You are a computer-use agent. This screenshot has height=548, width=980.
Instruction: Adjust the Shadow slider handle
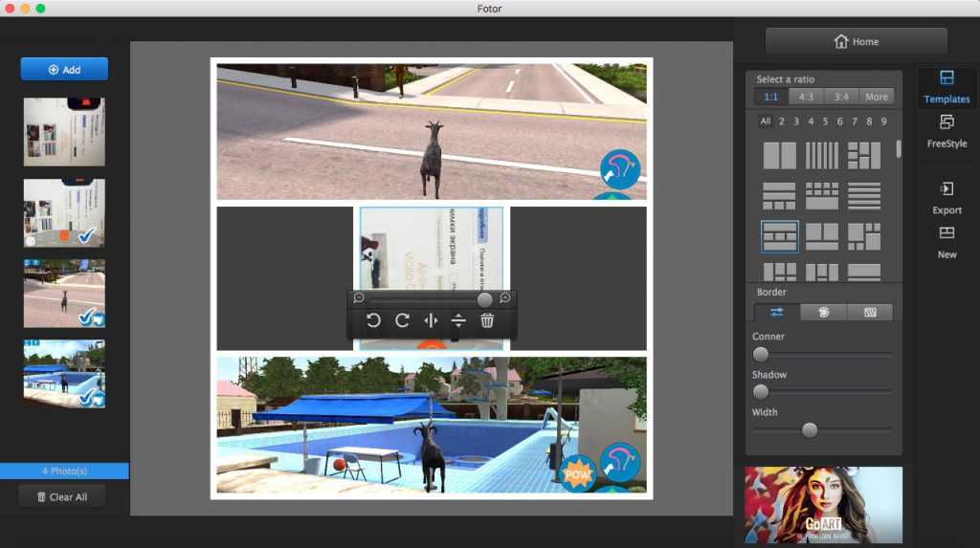tap(761, 392)
